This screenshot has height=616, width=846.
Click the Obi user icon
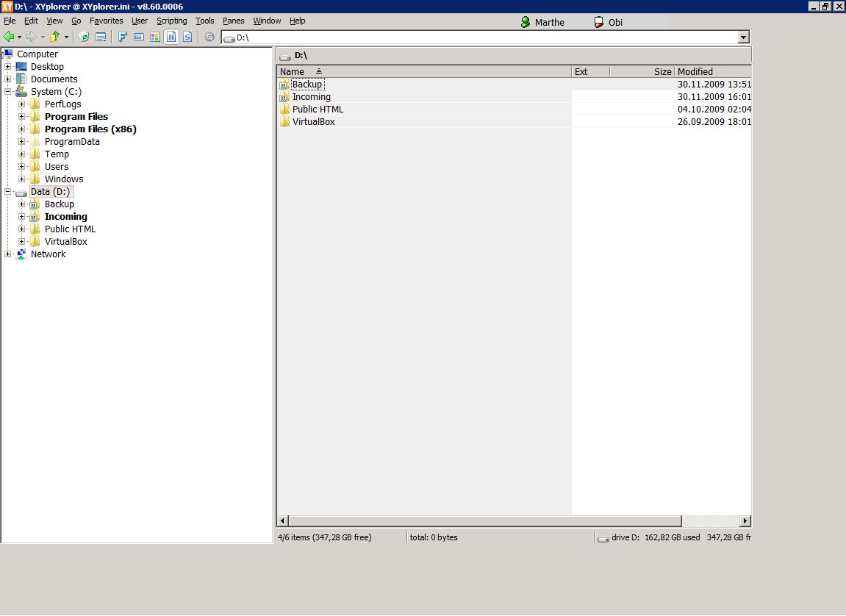coord(598,22)
